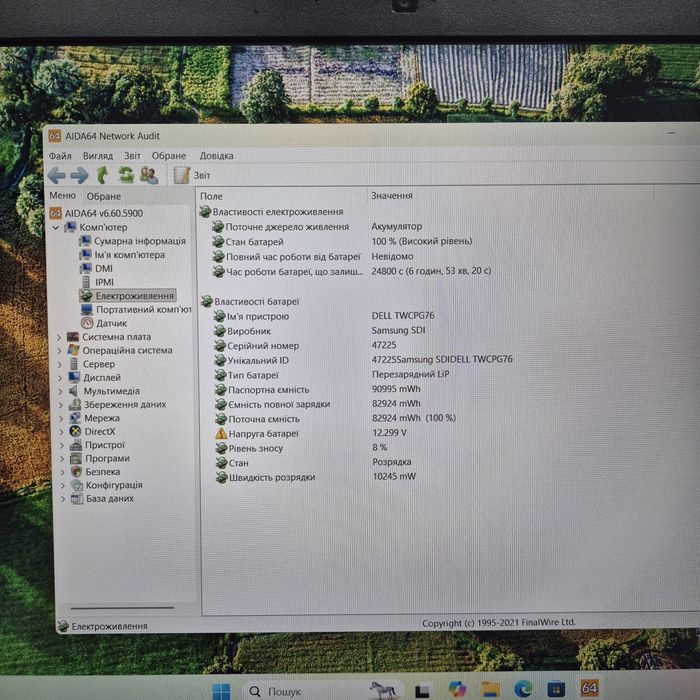700x700 pixels.
Task: Expand the Мережа tree node
Action: [62, 419]
